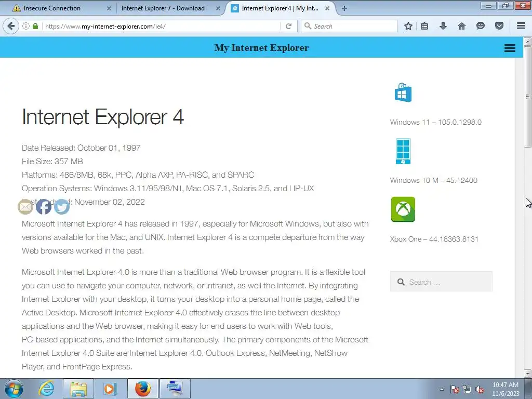Screen dimensions: 532x399
Task: Open the Windows Start button
Action: click(14, 389)
